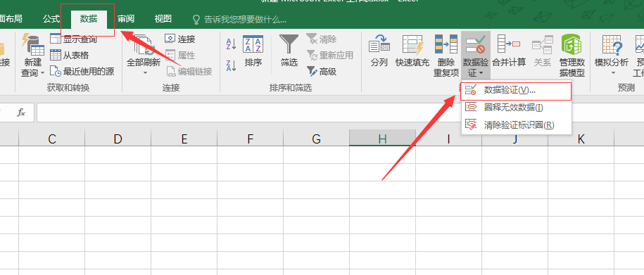Expand the 新建查询 dropdown arrow

pos(42,73)
